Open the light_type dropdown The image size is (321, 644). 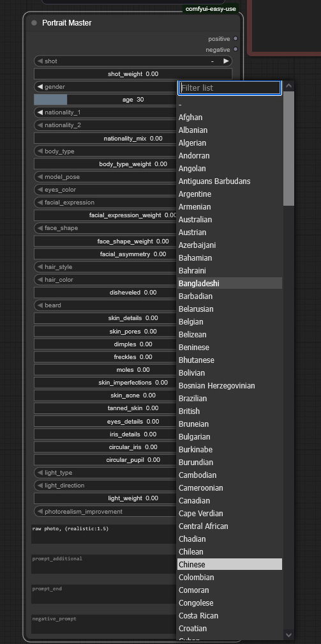coord(105,473)
